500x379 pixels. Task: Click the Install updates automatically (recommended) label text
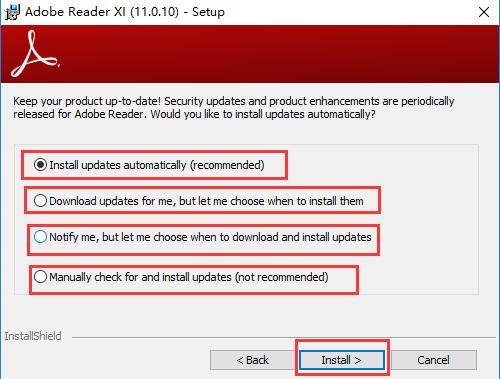pos(157,165)
